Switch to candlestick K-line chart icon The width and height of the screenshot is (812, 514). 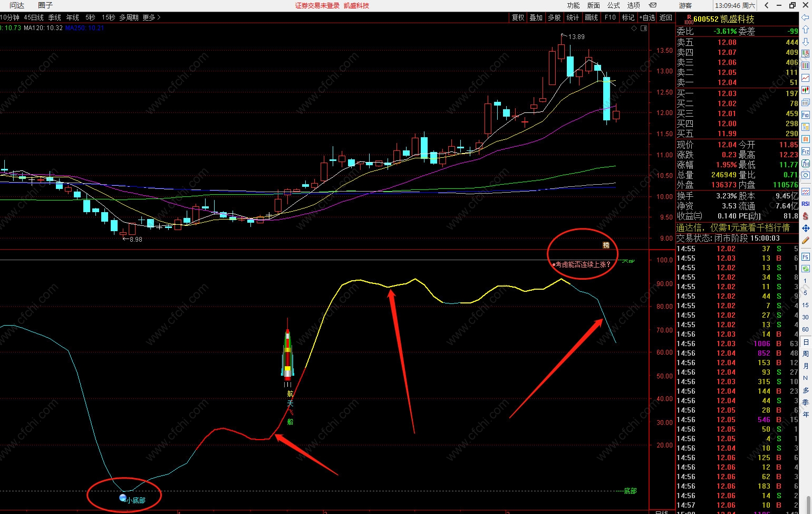click(x=805, y=90)
